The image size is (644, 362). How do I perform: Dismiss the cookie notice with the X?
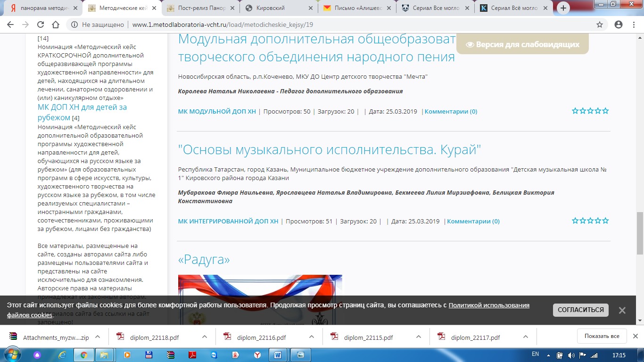622,310
